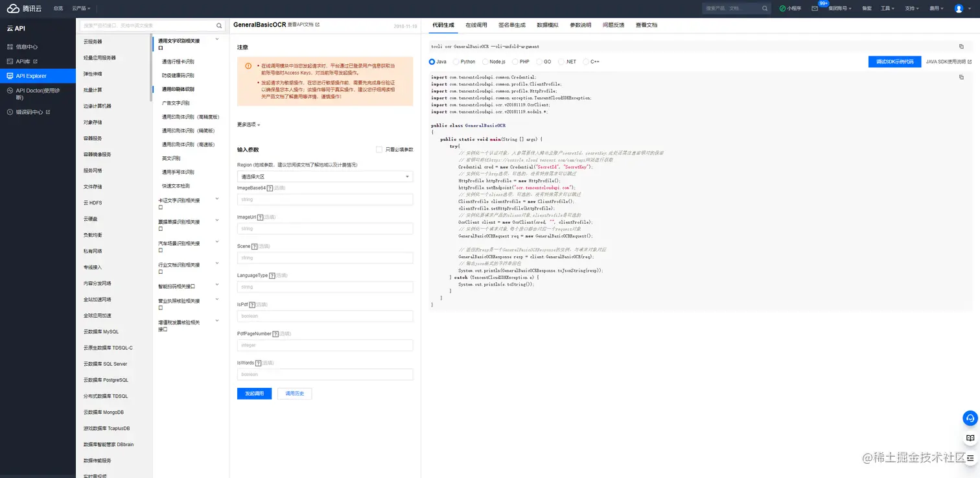Open the message envelope with 99+ badge
This screenshot has height=478, width=980.
pyautogui.click(x=815, y=8)
